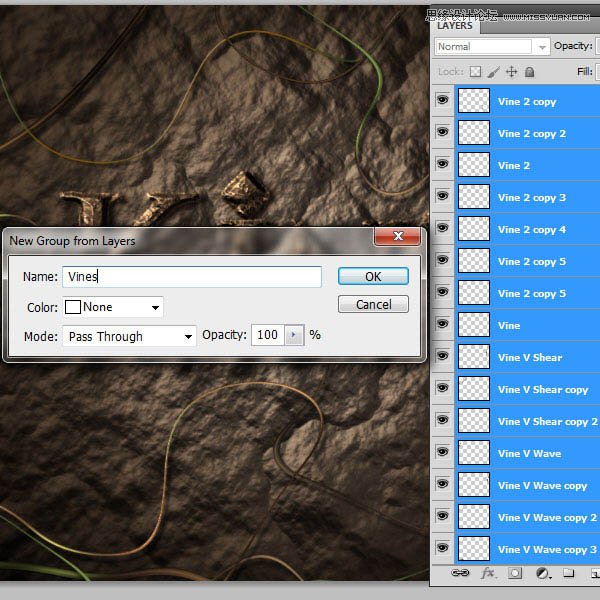The height and width of the screenshot is (600, 600).
Task: Hide the Vine 2 copy 2 layer
Action: pos(442,132)
